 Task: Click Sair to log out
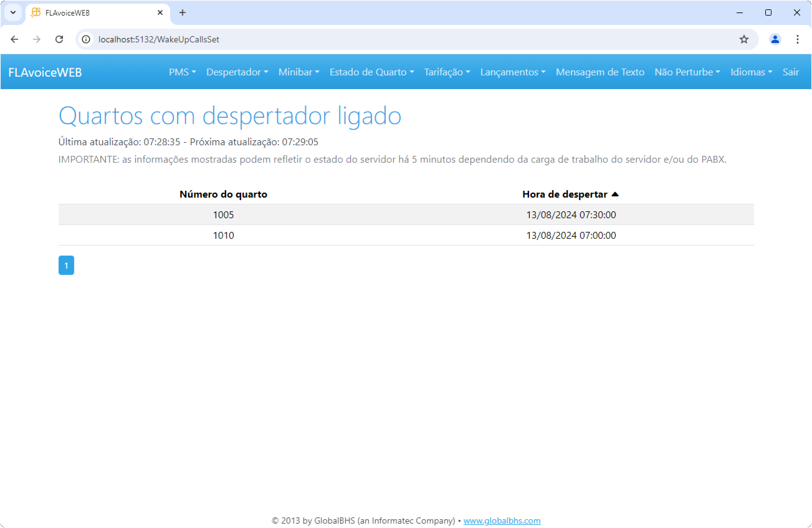point(790,72)
